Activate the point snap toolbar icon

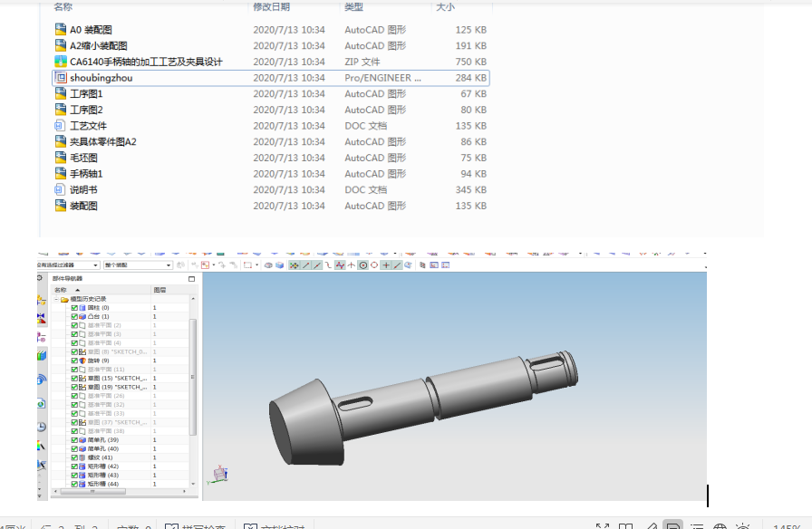(295, 264)
